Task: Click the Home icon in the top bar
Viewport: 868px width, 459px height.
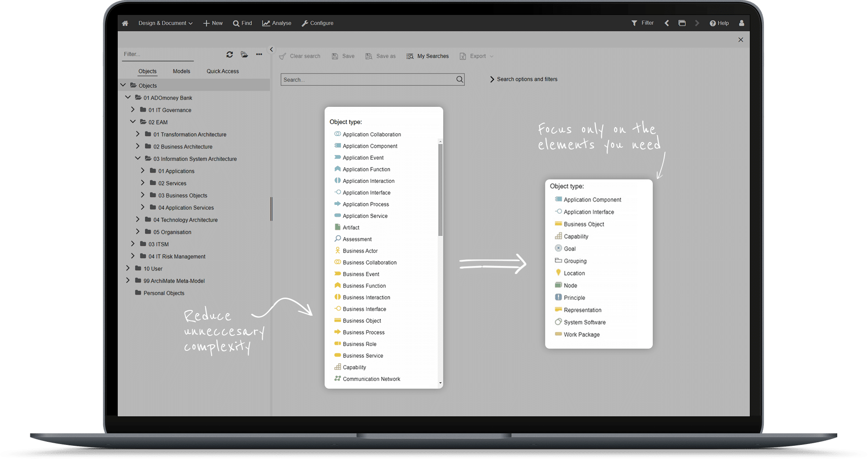Action: [125, 23]
